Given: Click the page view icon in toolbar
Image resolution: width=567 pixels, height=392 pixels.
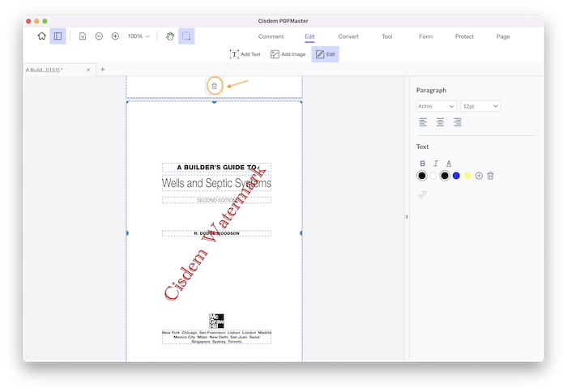Looking at the screenshot, I should point(83,36).
